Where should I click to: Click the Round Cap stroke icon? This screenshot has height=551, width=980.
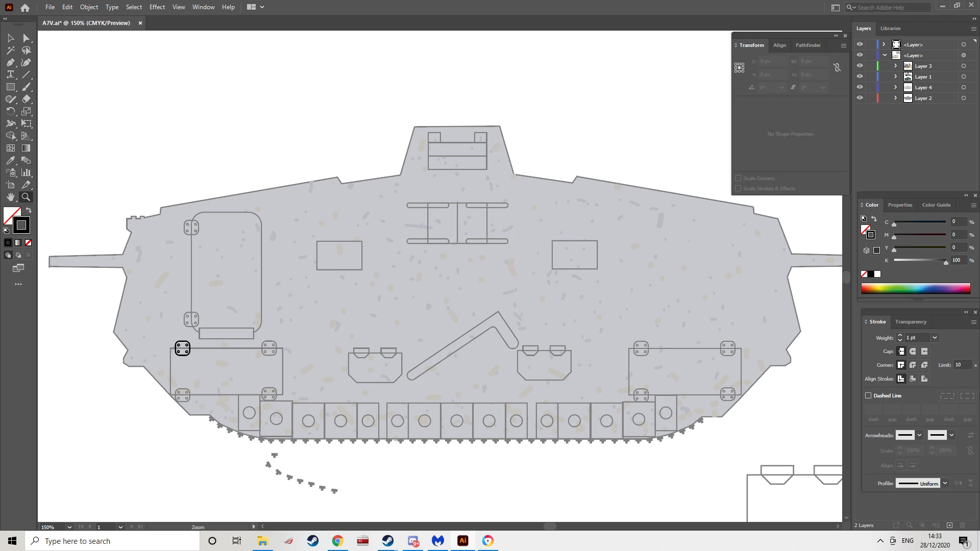tap(913, 352)
